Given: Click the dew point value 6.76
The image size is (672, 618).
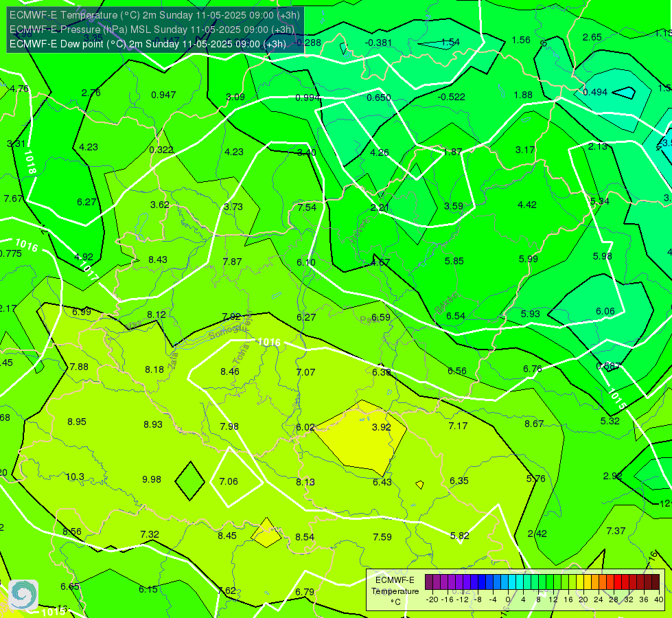Looking at the screenshot, I should (533, 369).
